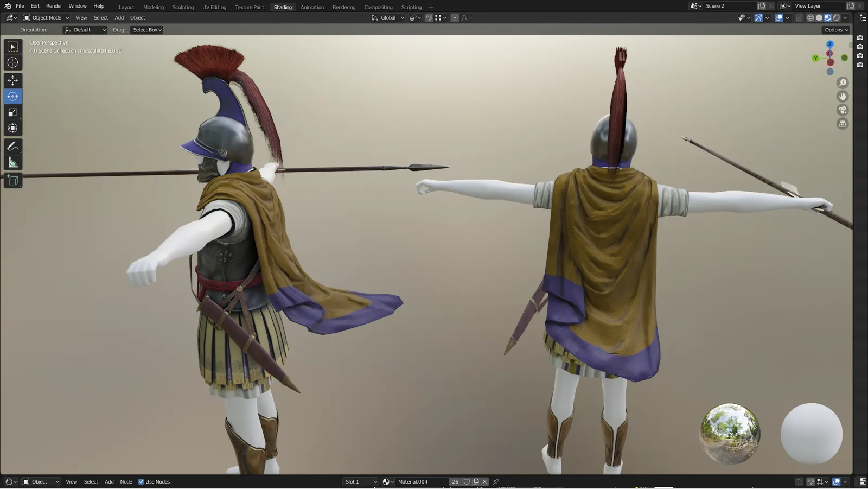Click the Material.004 name field
Viewport: 868px width, 489px height.
[422, 482]
